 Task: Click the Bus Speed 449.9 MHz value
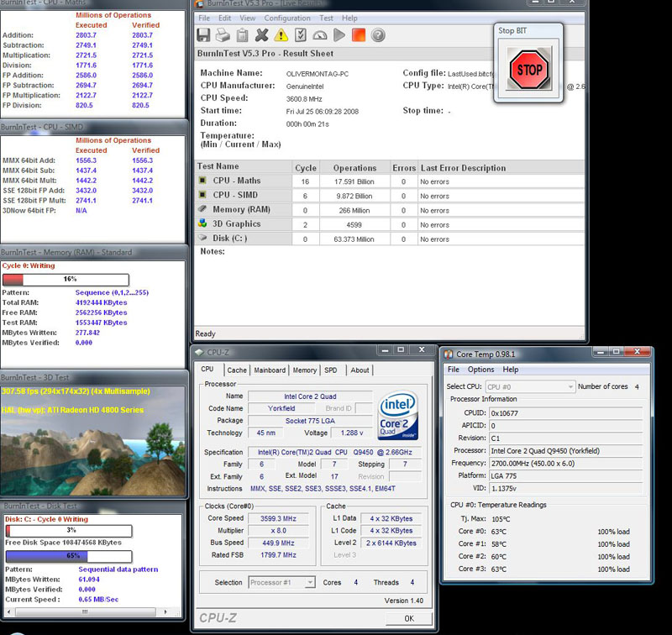(x=278, y=543)
